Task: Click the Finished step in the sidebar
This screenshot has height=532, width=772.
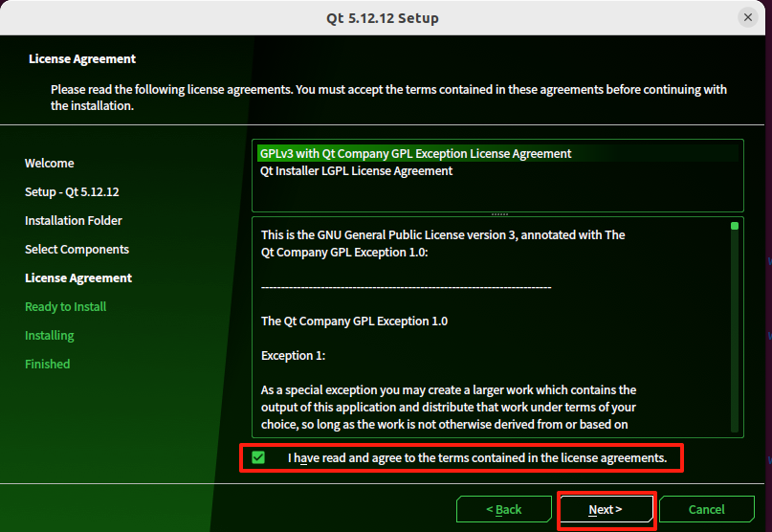Action: point(47,365)
